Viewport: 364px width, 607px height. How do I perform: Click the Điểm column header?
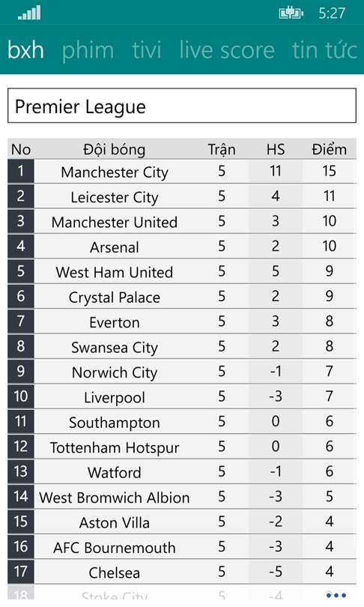330,149
